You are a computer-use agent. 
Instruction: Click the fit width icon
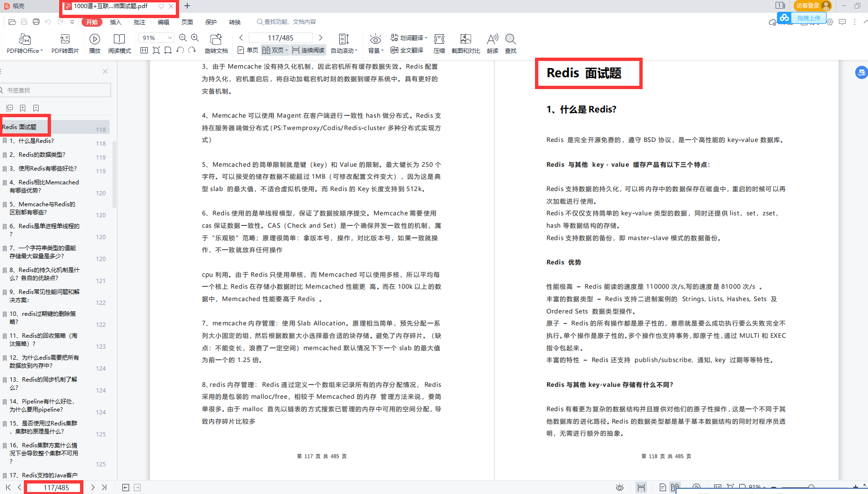coord(168,50)
